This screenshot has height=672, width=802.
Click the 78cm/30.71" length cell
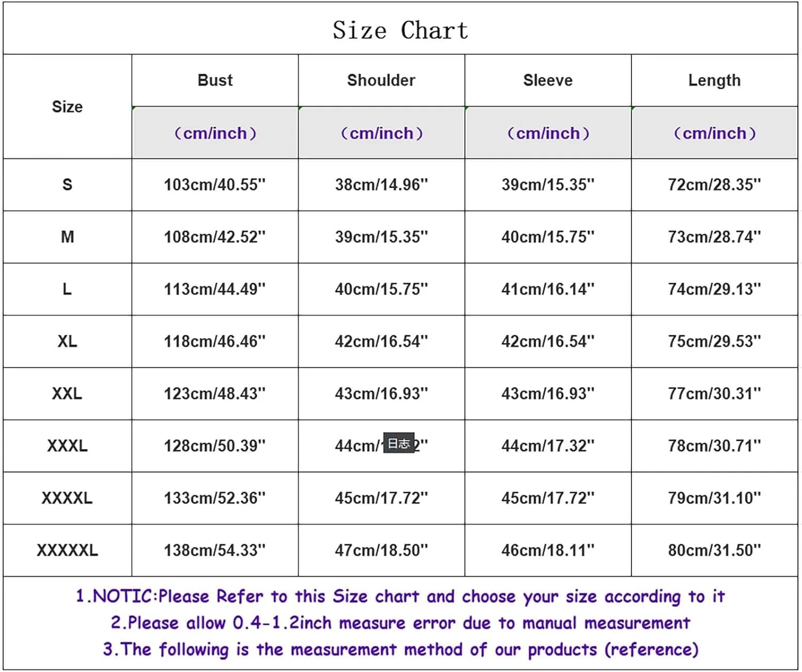[714, 445]
